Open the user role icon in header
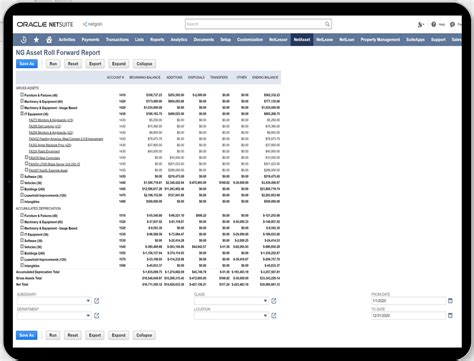Viewport: 474px width, 361px height. 420,24
